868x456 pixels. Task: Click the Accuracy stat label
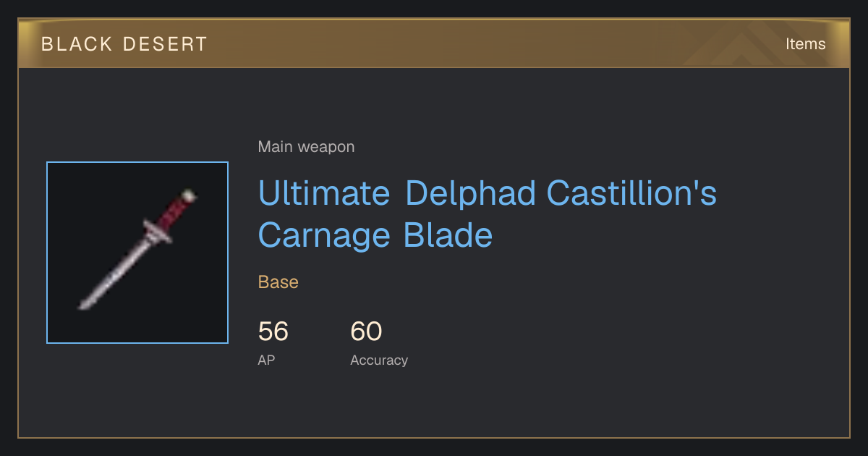[x=379, y=360]
